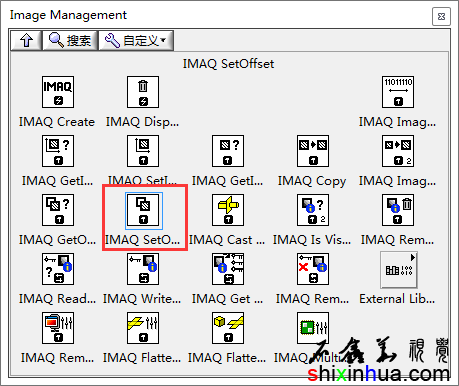Click the IMAQ Remove Custom Data red X icon
459x386 pixels.
[x=313, y=269]
